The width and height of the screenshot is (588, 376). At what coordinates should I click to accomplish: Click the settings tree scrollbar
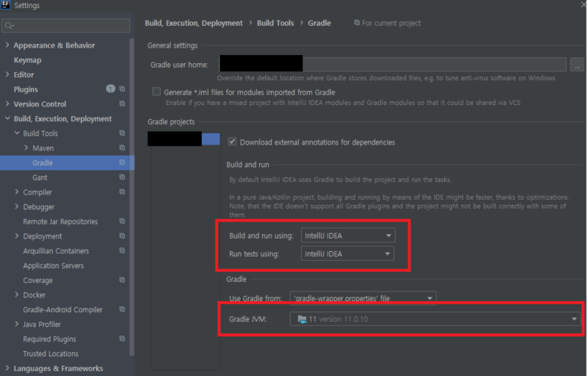coord(131,197)
